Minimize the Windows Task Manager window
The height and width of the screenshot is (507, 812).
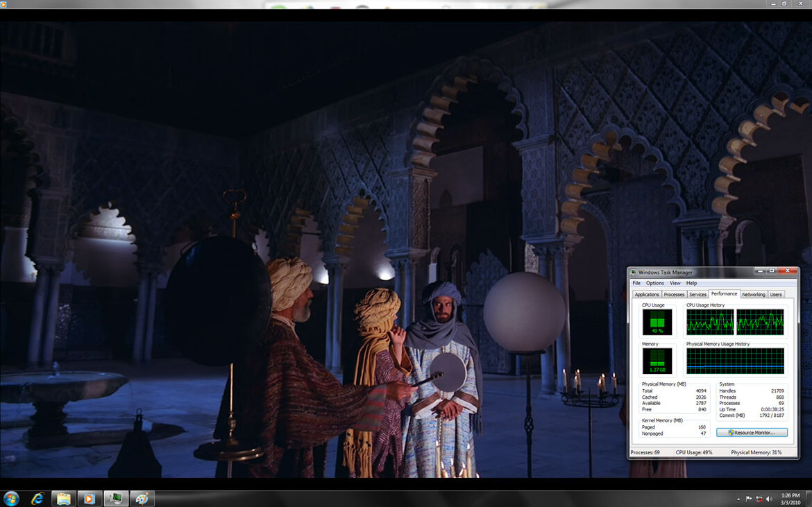(760, 270)
